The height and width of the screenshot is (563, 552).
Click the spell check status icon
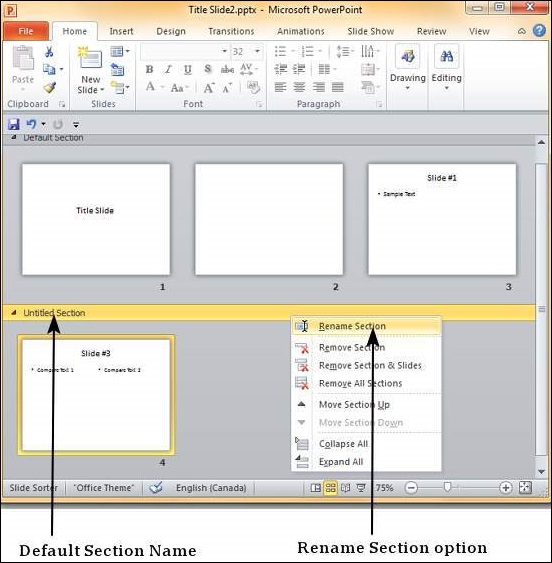pos(156,488)
